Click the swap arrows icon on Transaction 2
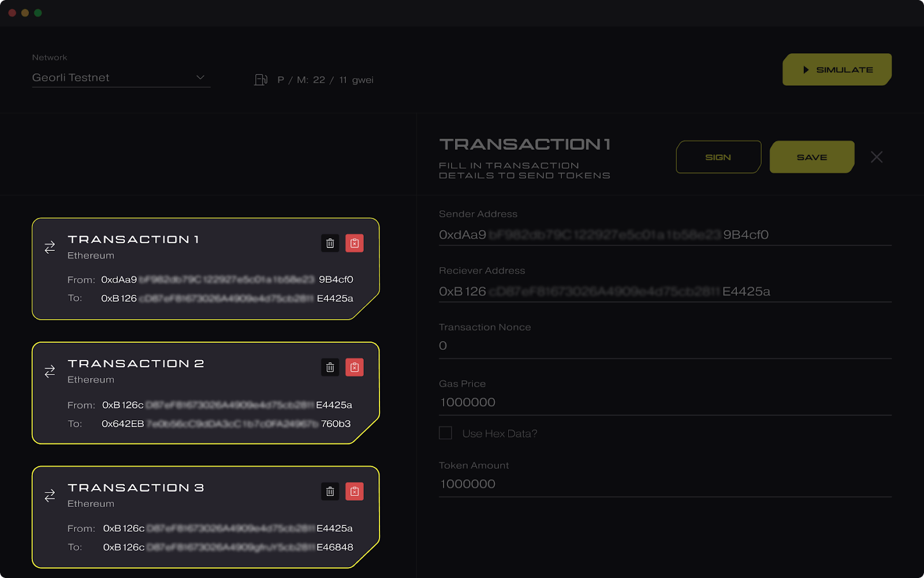Screen dimensions: 924x578 (x=50, y=371)
